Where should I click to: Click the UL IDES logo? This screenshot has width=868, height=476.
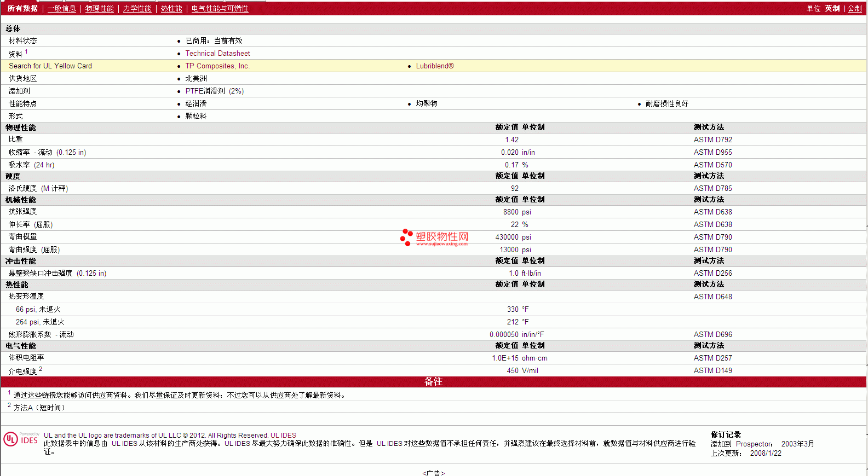[21, 439]
